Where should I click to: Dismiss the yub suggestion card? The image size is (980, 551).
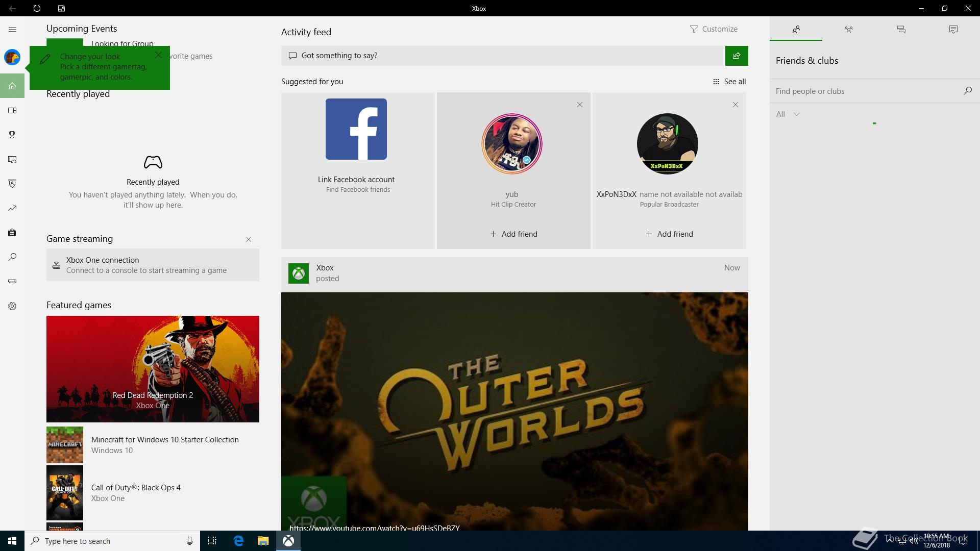(x=580, y=105)
